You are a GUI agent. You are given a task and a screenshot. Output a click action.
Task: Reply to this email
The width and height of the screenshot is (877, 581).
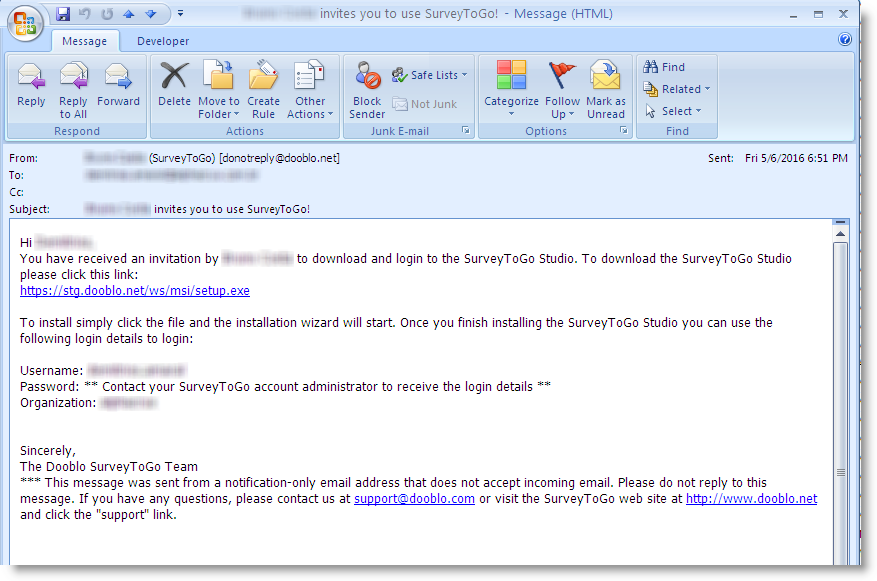[x=31, y=84]
